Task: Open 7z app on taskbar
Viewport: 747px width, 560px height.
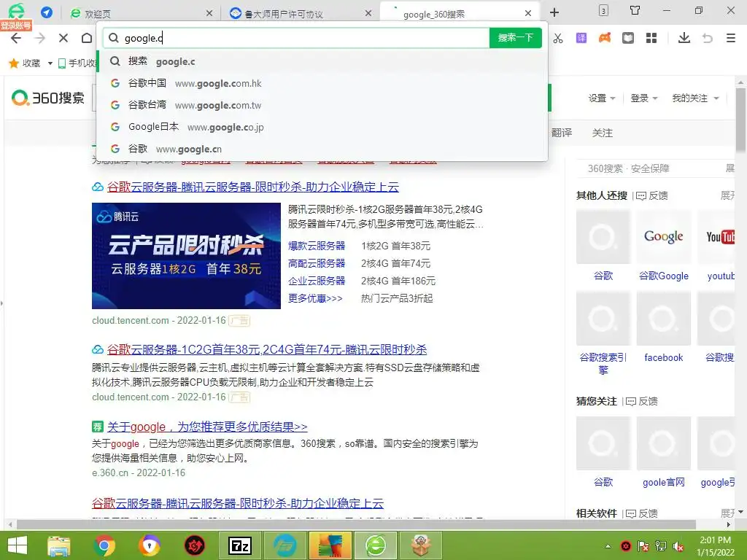Action: [240, 545]
